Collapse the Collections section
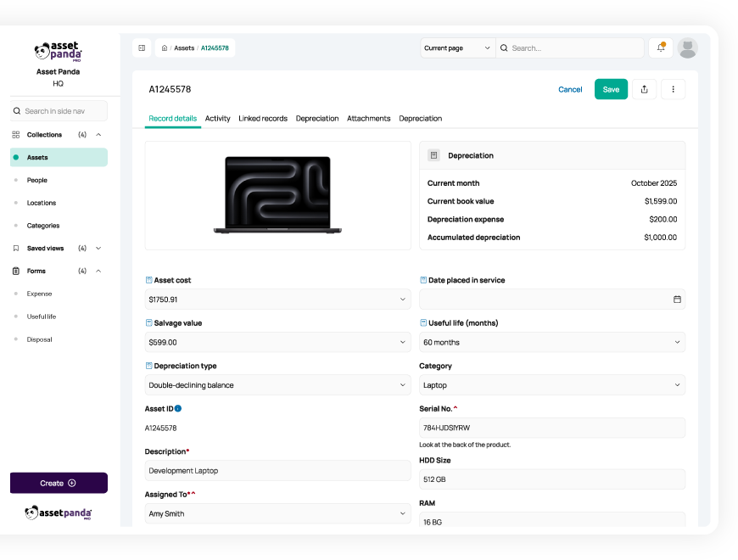The width and height of the screenshot is (738, 560). 98,135
